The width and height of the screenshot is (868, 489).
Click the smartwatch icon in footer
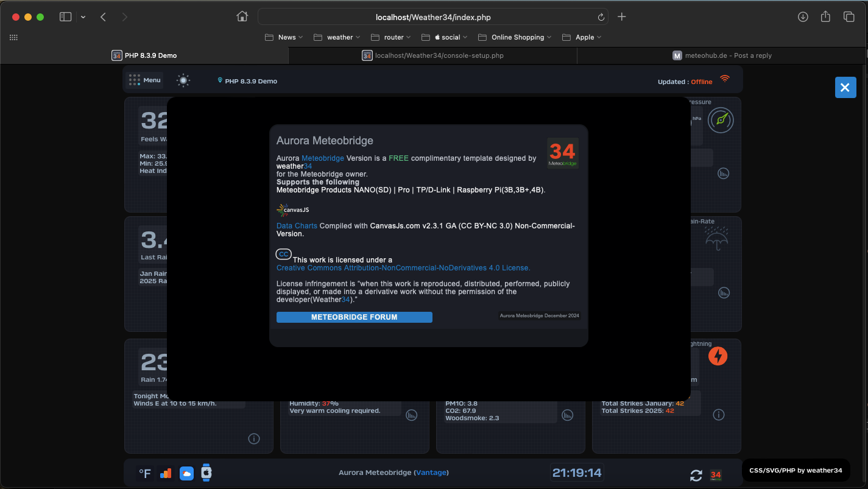206,473
